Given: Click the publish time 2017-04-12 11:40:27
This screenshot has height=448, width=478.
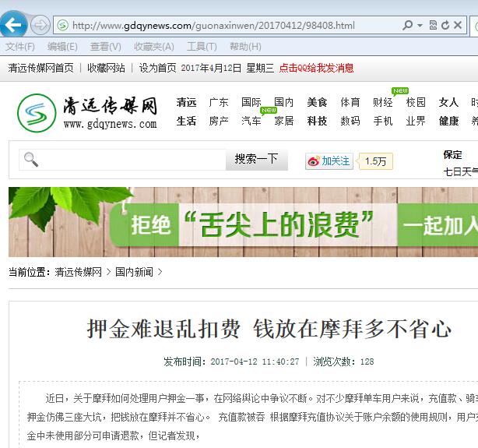Looking at the screenshot, I should (x=255, y=362).
